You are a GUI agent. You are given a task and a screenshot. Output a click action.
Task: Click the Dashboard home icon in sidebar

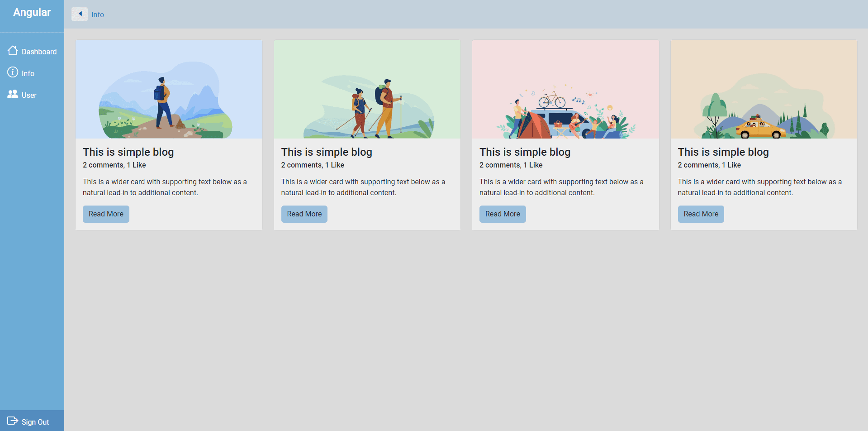point(12,51)
